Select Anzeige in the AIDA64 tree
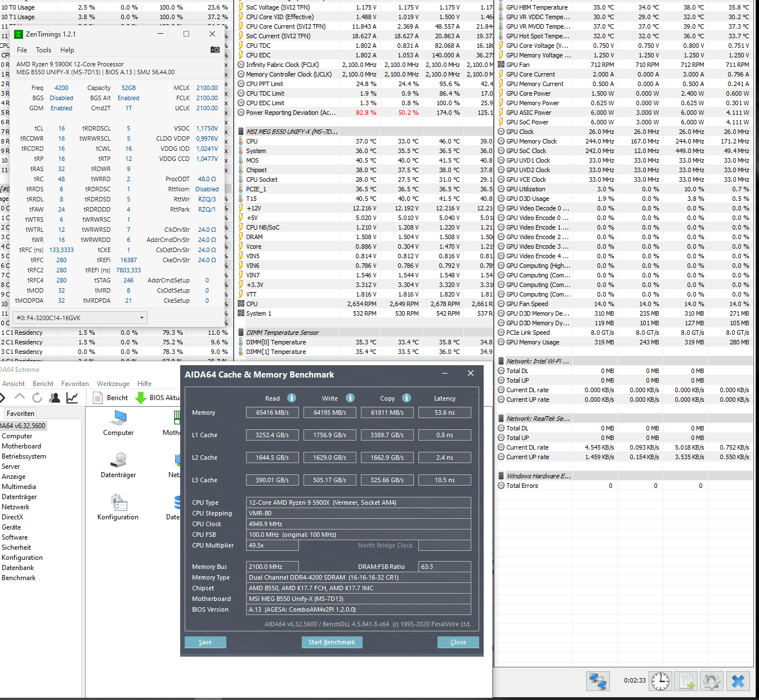Screen dimensions: 759x700 [14, 477]
